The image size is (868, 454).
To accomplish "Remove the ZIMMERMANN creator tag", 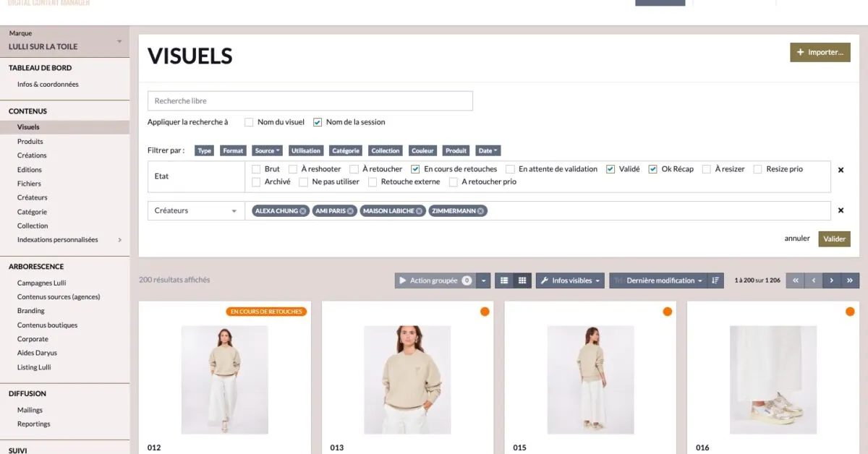I will (x=480, y=211).
